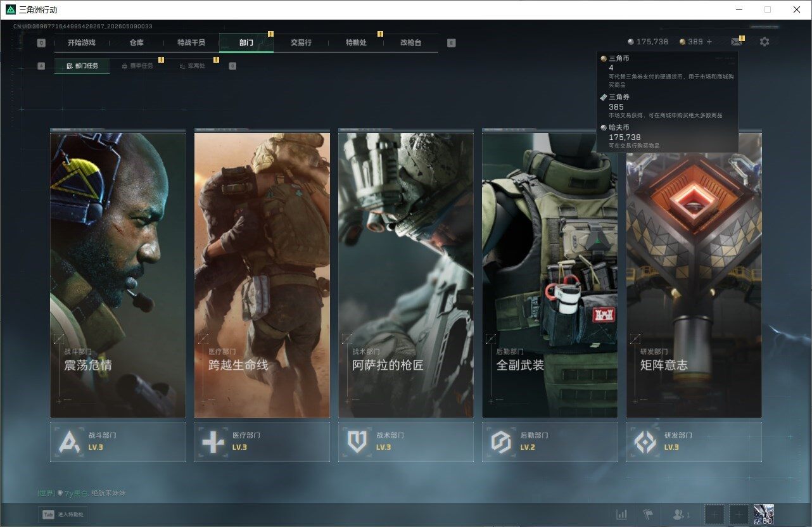Open the 改枪台 tab
Image resolution: width=812 pixels, height=527 pixels.
tap(410, 42)
